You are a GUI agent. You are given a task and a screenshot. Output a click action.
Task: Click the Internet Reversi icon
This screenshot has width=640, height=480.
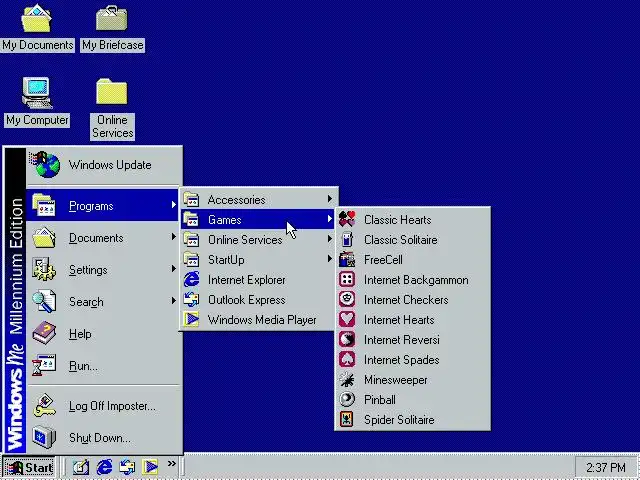point(347,340)
